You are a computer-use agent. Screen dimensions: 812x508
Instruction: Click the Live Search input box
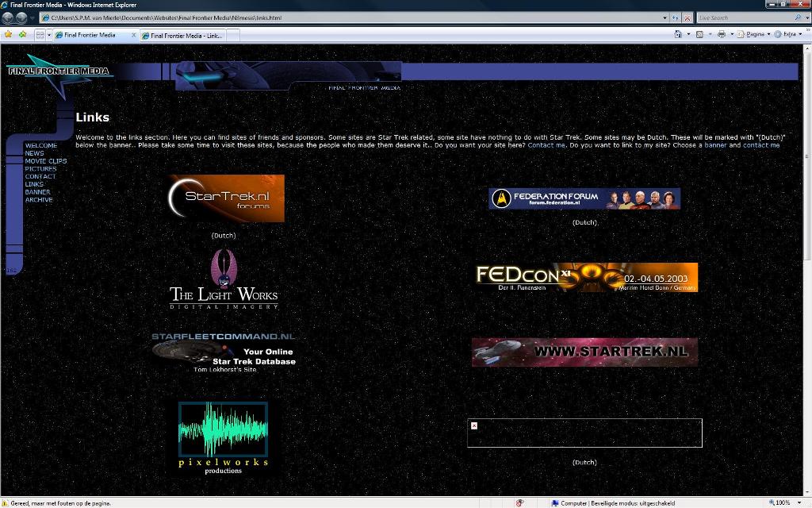(x=745, y=17)
